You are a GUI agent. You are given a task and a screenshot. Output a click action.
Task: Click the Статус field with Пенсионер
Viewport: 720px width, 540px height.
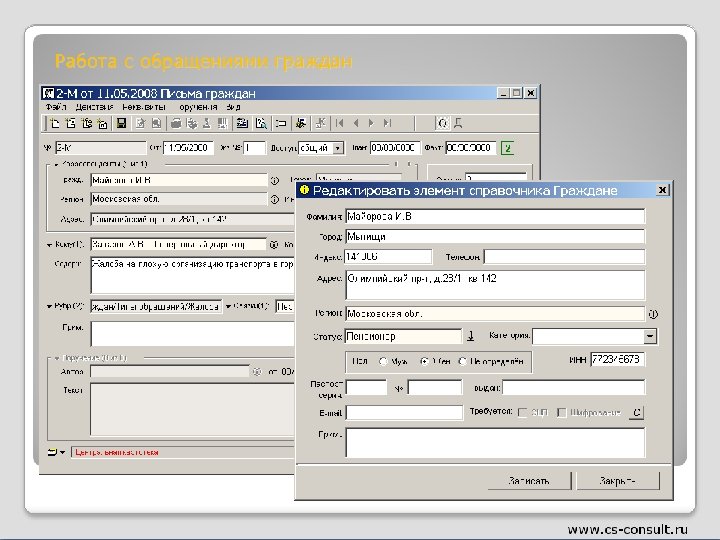(x=403, y=336)
